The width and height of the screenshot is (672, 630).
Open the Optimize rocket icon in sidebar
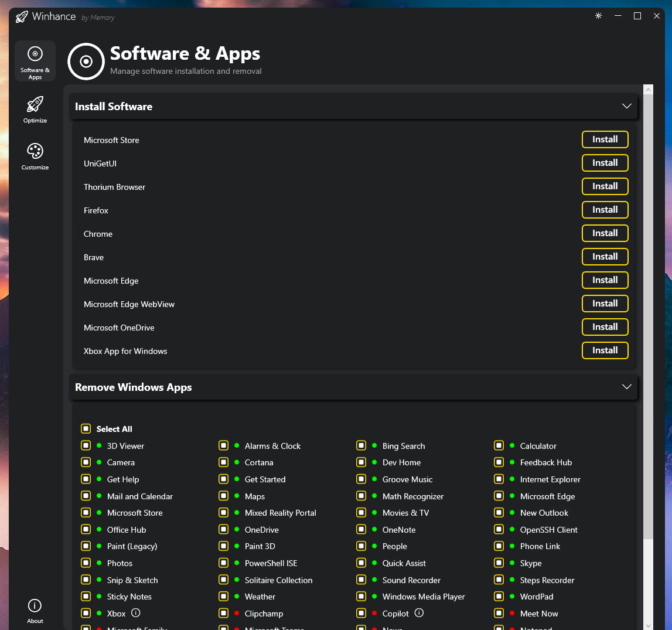[35, 105]
